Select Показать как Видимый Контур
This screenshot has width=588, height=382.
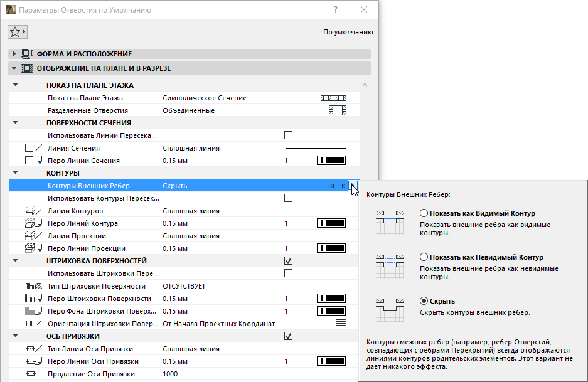[x=424, y=213]
